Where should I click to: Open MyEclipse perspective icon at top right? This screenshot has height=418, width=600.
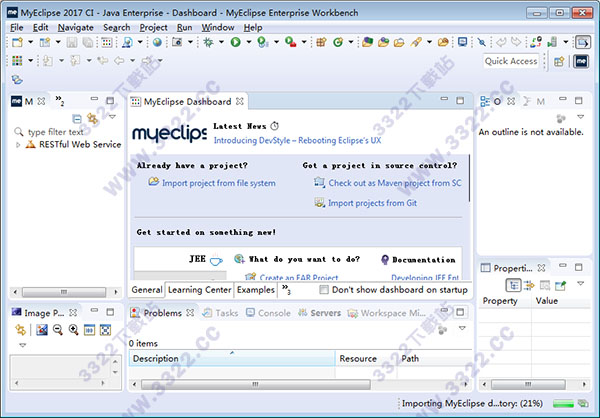click(581, 61)
